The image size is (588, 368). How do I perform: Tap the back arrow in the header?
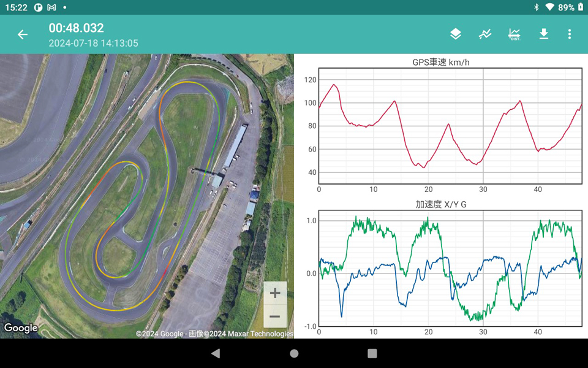23,34
